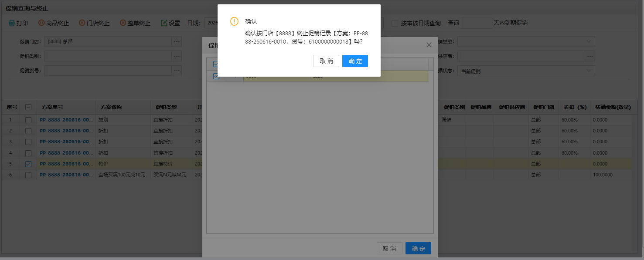
Task: Toggle header select-all checkbox in store dialog
Action: pyautogui.click(x=216, y=64)
